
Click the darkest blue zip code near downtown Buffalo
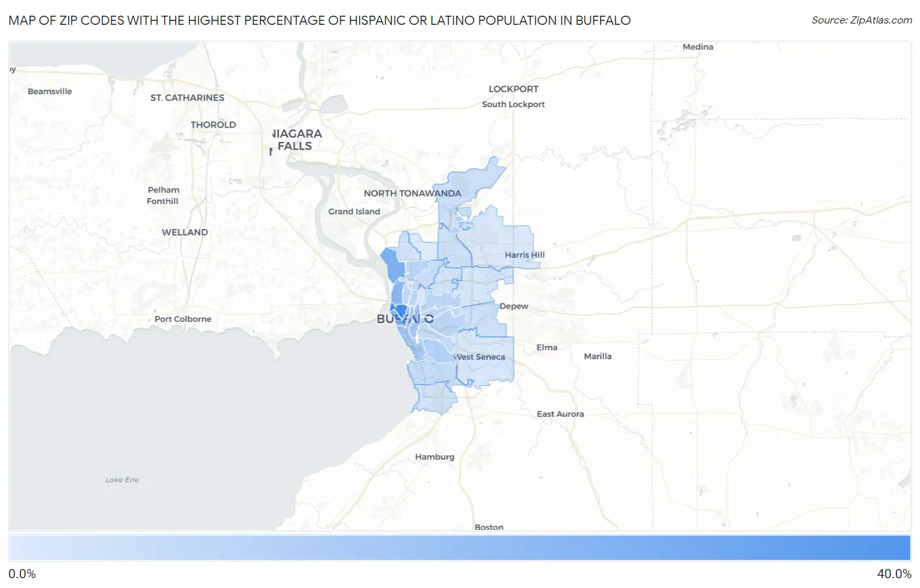tap(400, 310)
